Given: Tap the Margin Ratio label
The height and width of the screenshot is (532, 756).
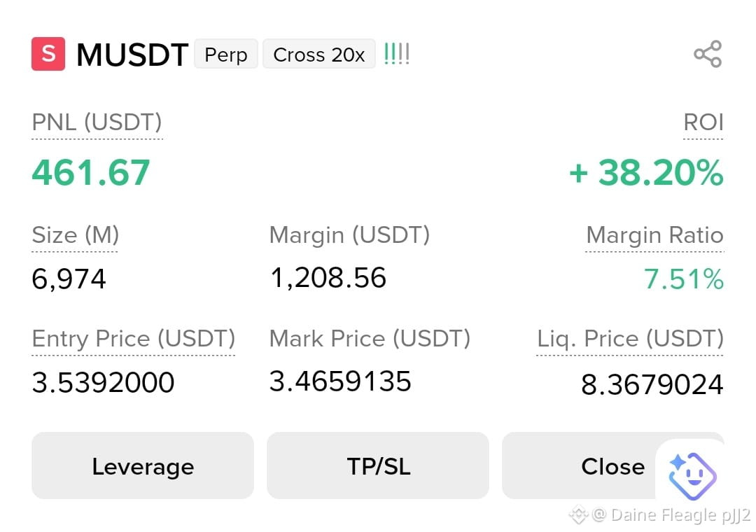Looking at the screenshot, I should click(x=654, y=235).
